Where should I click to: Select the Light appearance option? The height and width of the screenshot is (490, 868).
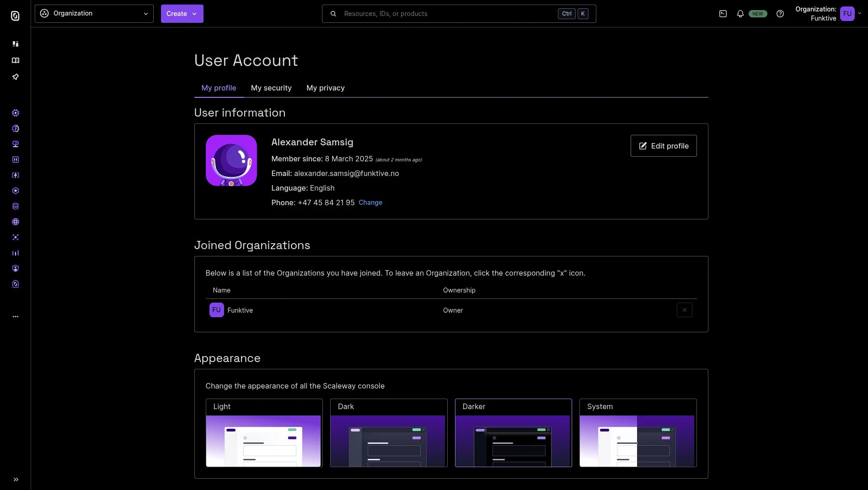coord(264,433)
